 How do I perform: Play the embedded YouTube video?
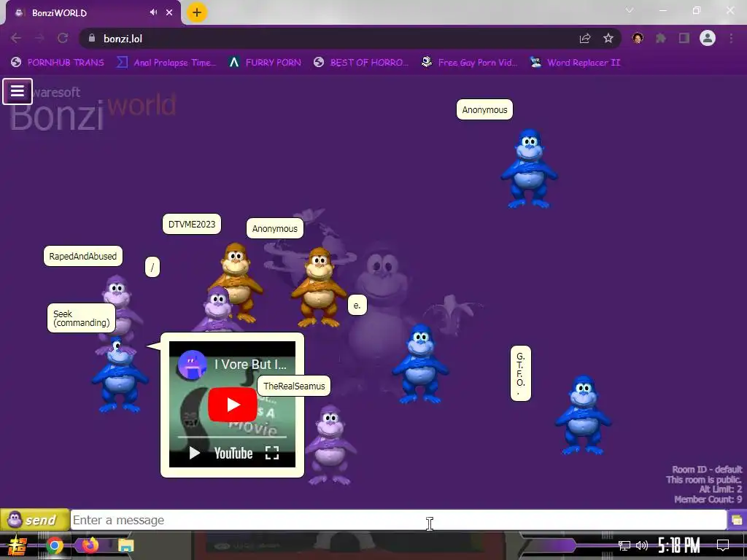click(233, 404)
